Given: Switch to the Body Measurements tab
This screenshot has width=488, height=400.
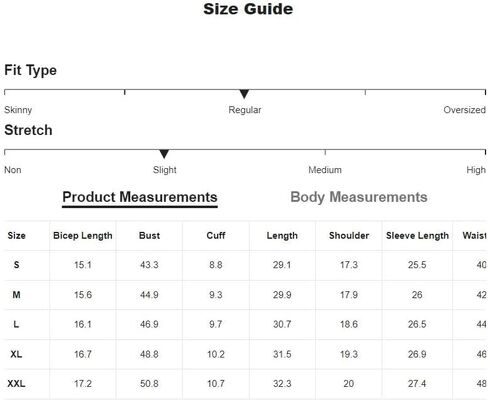Looking at the screenshot, I should [x=359, y=197].
